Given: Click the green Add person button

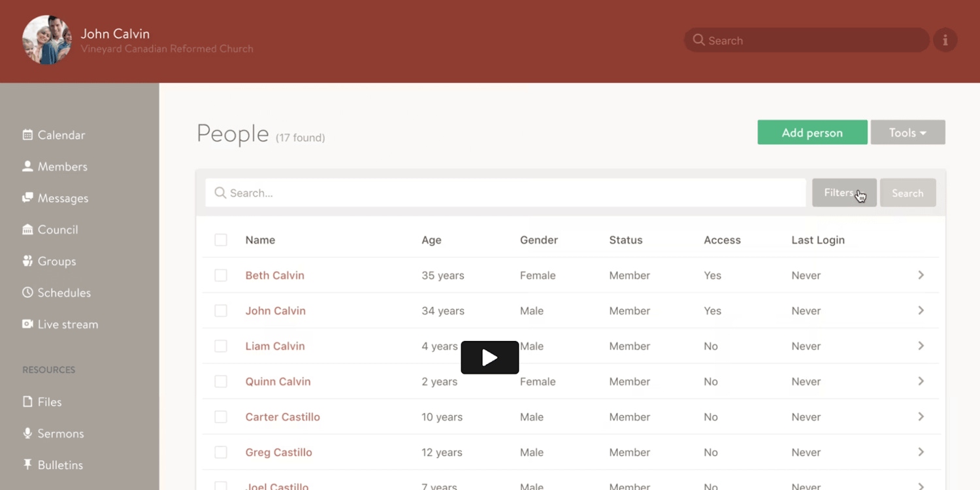Looking at the screenshot, I should click(812, 133).
